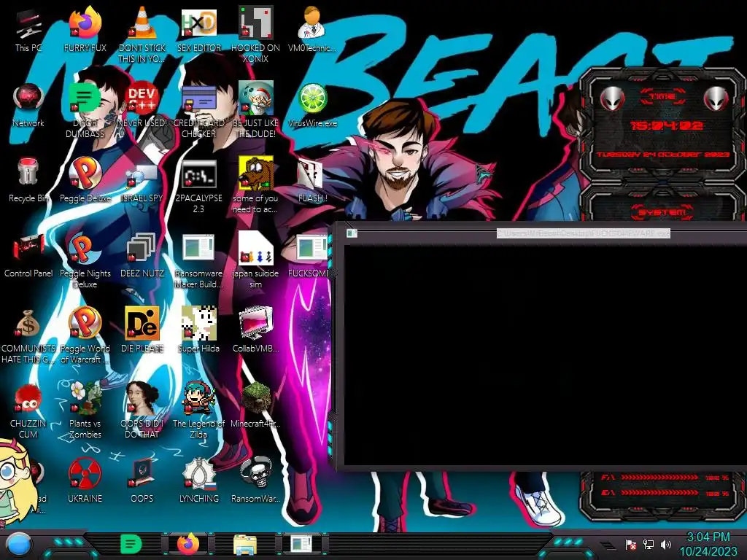Click the E:\ drive usage bar on the widget
Image resolution: width=747 pixels, height=560 pixels.
click(659, 493)
